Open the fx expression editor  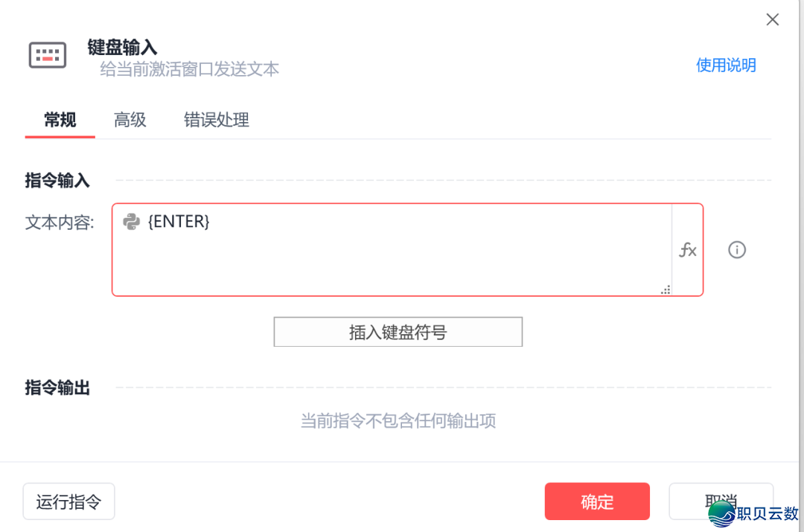687,250
